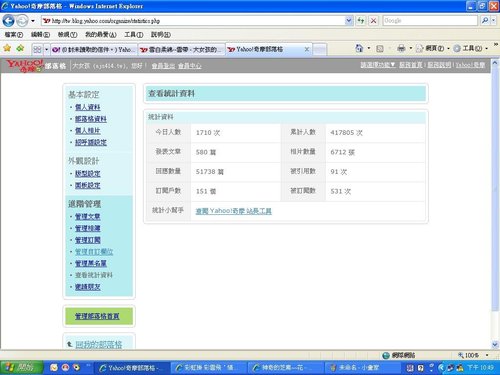This screenshot has width=500, height=375.
Task: Open the 檔案(F) menu
Action: click(14, 35)
